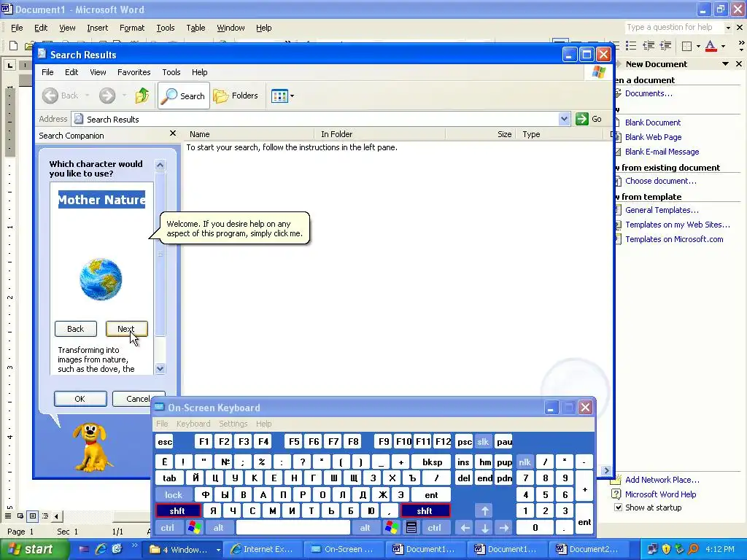Open the Favorites menu in Search Results
This screenshot has height=560, width=747.
click(134, 72)
